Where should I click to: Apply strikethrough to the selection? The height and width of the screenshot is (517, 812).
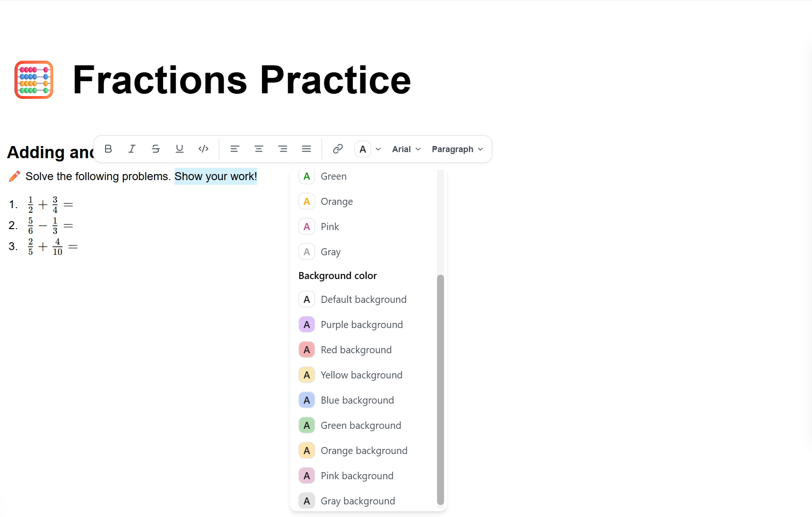click(x=156, y=149)
